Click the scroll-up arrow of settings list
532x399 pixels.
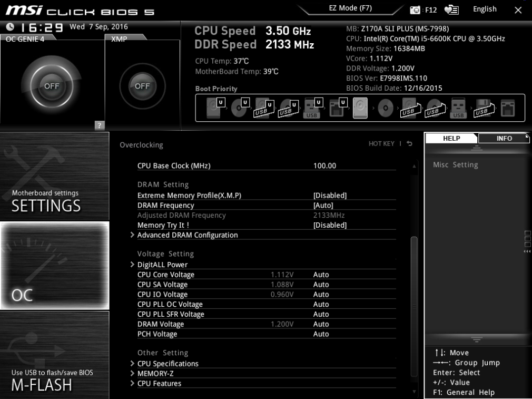coord(414,166)
